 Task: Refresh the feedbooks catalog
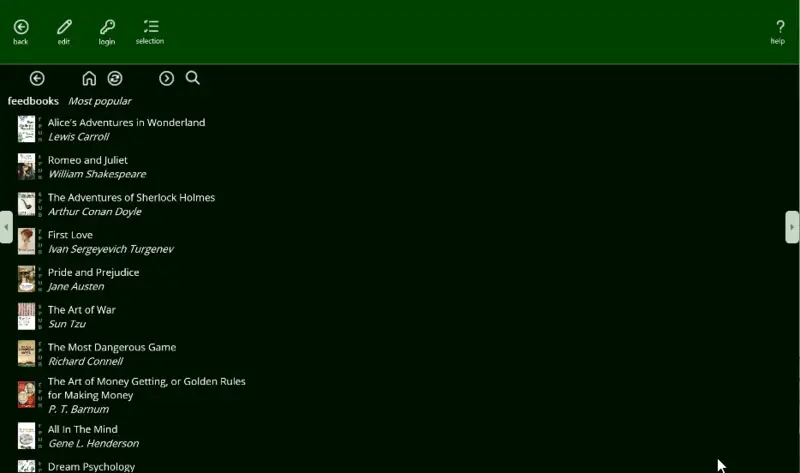[115, 78]
